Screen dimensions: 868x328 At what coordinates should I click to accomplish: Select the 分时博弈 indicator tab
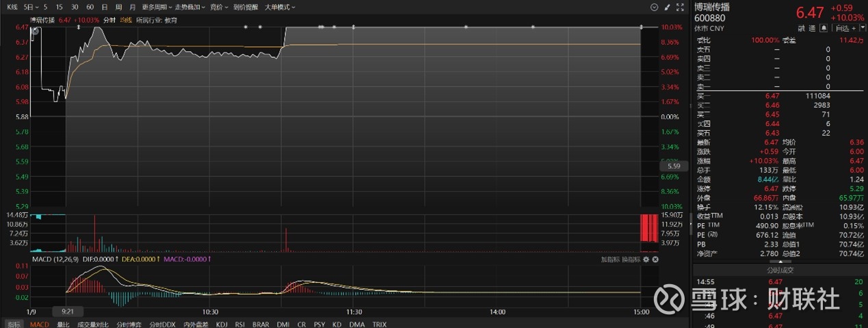(x=130, y=324)
